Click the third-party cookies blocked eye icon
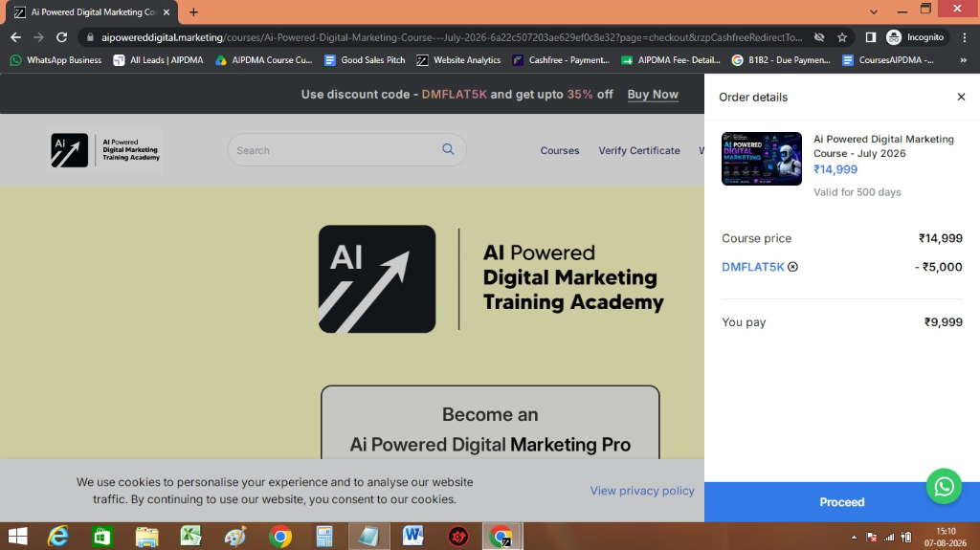The image size is (980, 550). pos(819,37)
